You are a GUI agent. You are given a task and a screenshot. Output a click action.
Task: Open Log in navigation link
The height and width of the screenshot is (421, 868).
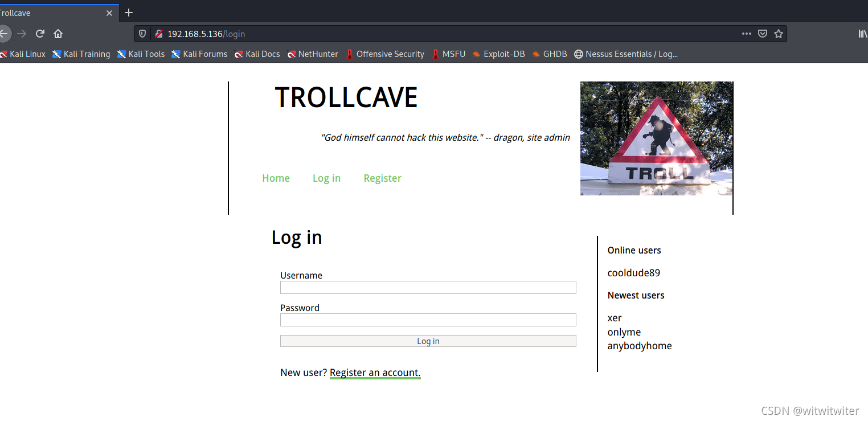[326, 178]
